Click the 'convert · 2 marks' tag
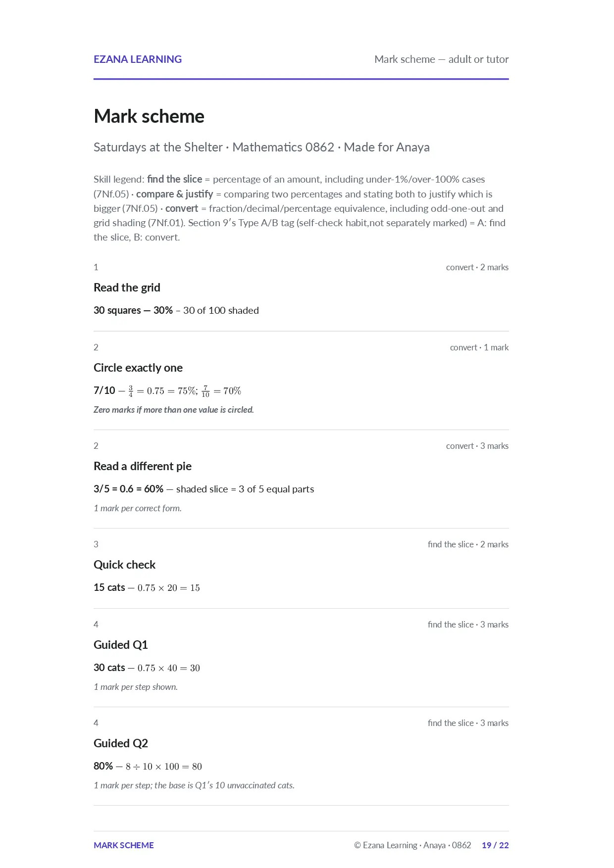Image resolution: width=614 pixels, height=868 pixels. click(477, 267)
